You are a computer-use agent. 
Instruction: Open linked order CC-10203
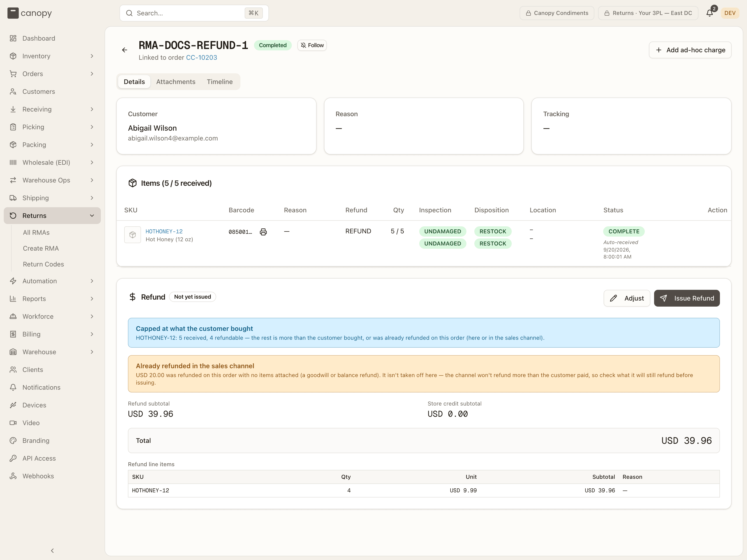(x=201, y=57)
